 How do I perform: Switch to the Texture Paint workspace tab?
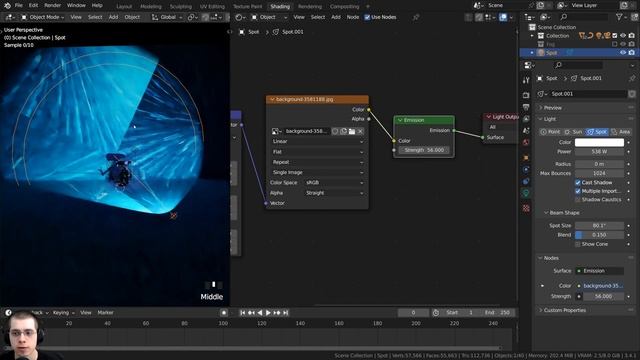[x=247, y=7]
